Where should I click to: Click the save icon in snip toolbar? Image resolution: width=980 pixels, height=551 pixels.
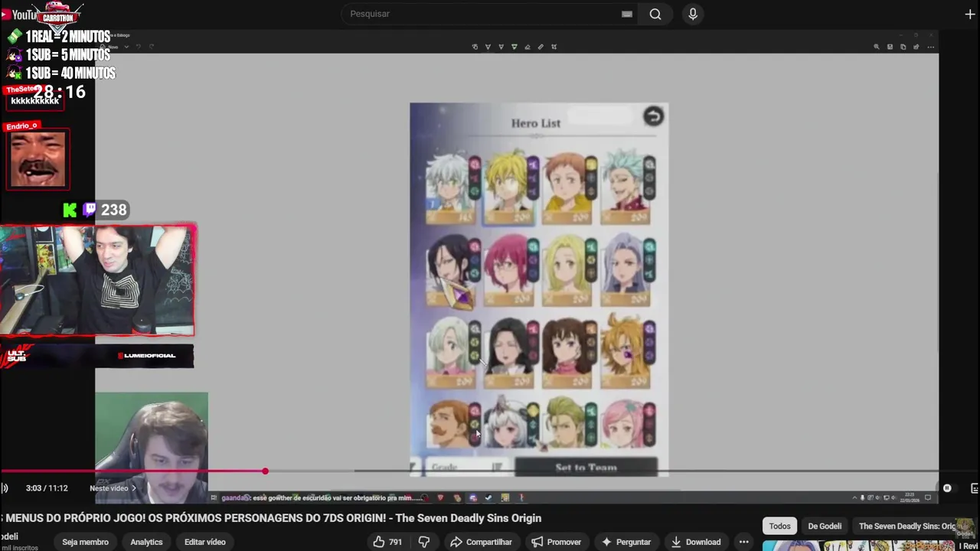[x=890, y=47]
